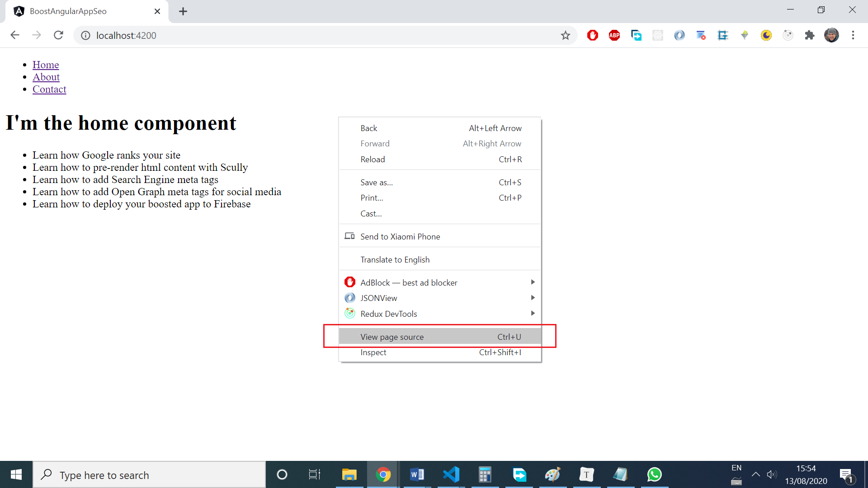
Task: Click the Redux DevTools toolbar icon
Action: tap(788, 35)
